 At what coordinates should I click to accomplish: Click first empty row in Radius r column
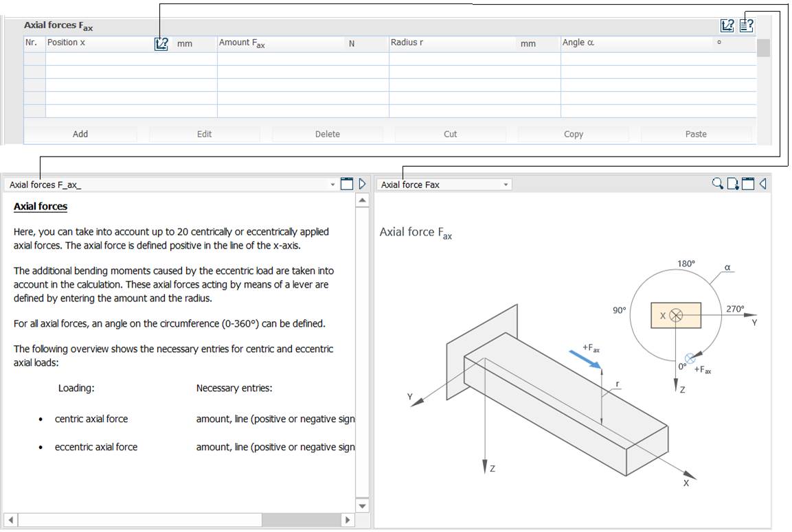(475, 58)
